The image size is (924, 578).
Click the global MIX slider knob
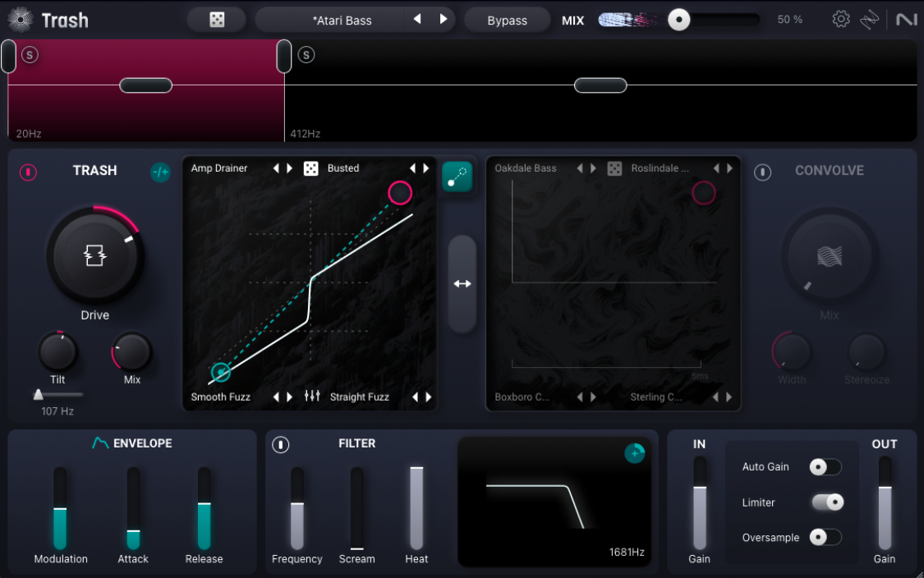[x=679, y=20]
